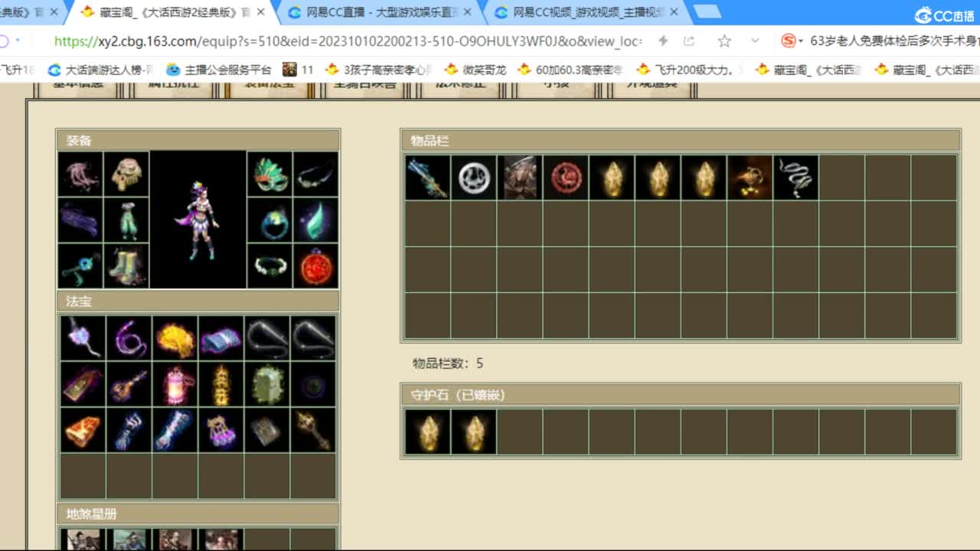Open a new browser tab

(x=707, y=11)
